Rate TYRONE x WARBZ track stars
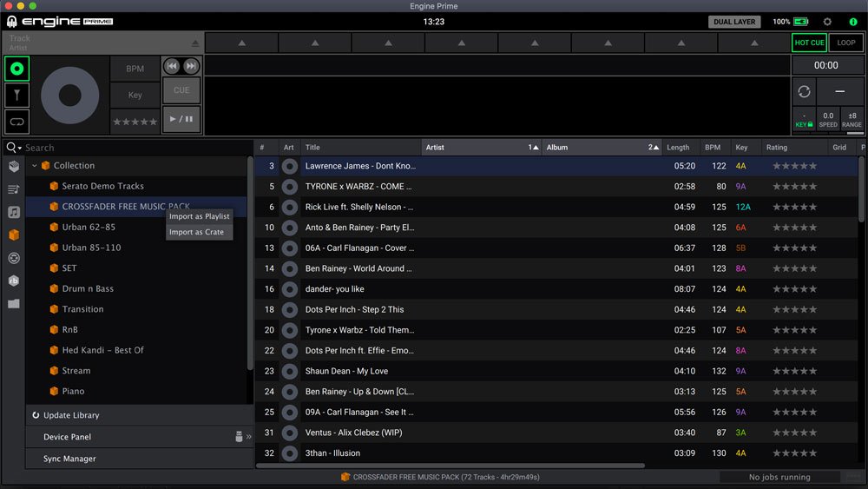 point(794,187)
